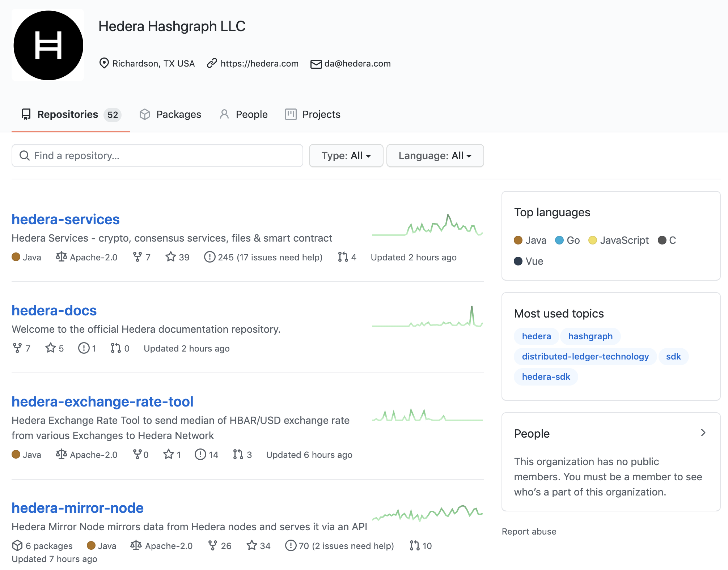Open the Type: All dropdown
The image size is (728, 570).
pos(346,156)
